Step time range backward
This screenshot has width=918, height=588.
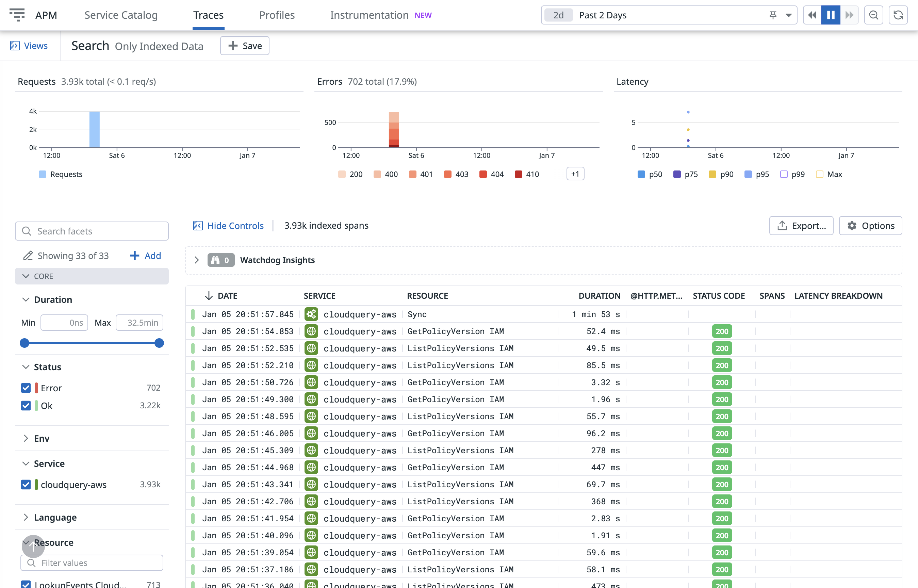click(812, 15)
